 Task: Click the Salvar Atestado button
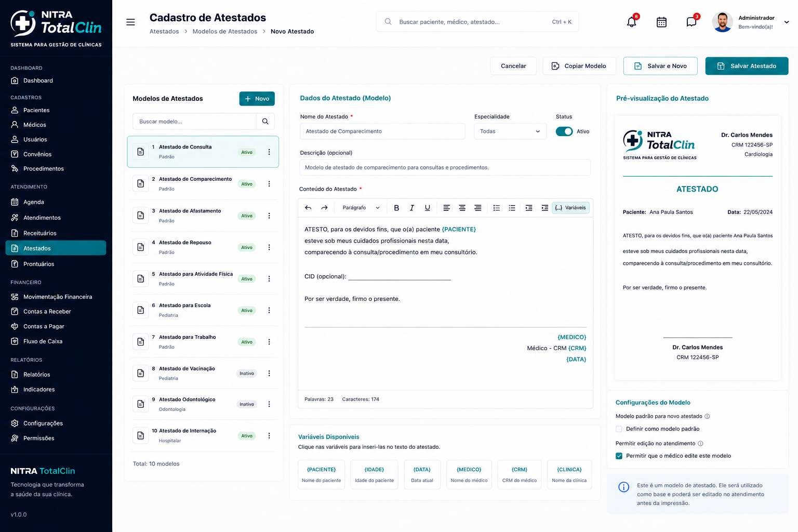coord(747,66)
